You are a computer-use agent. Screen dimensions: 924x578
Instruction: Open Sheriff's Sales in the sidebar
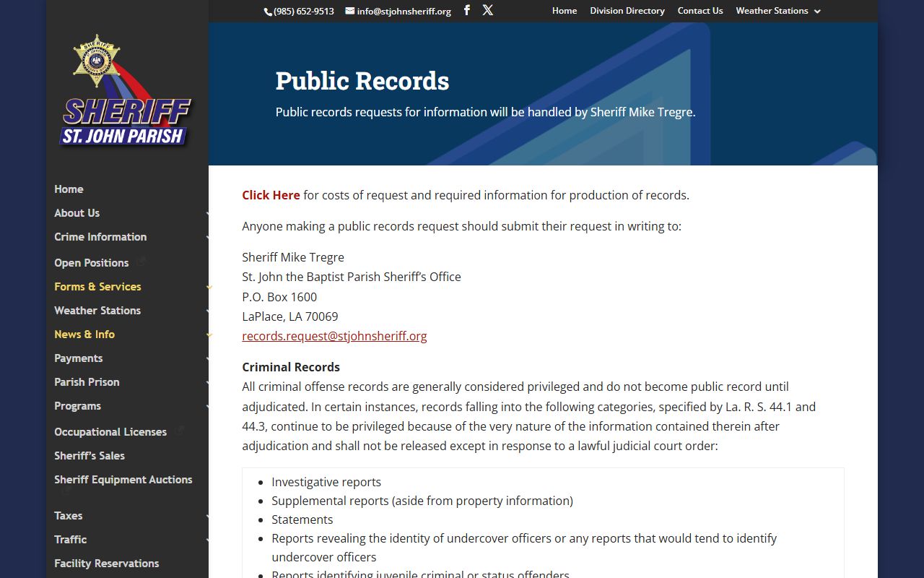(90, 456)
